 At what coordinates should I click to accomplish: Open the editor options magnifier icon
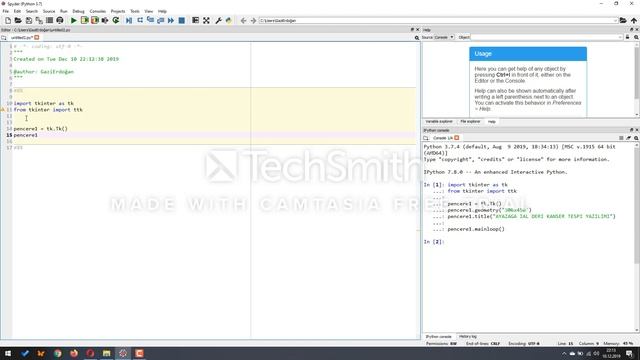pyautogui.click(x=417, y=38)
